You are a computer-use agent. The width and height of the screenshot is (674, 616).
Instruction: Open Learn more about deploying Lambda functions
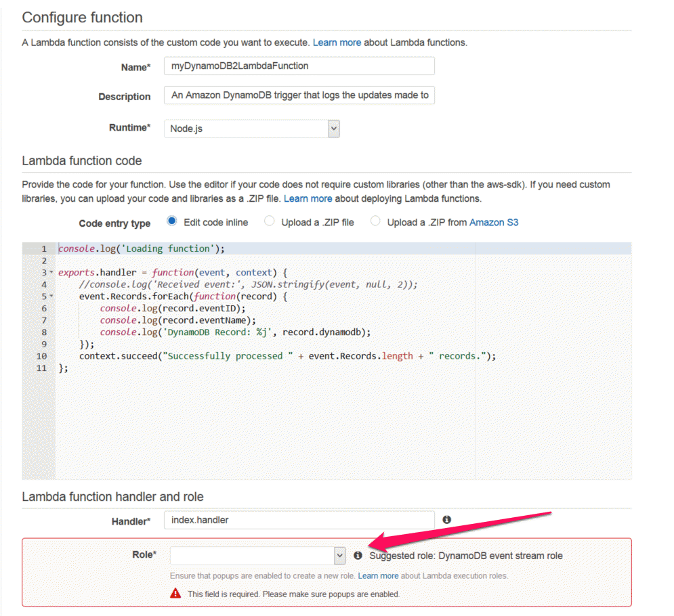click(x=308, y=198)
